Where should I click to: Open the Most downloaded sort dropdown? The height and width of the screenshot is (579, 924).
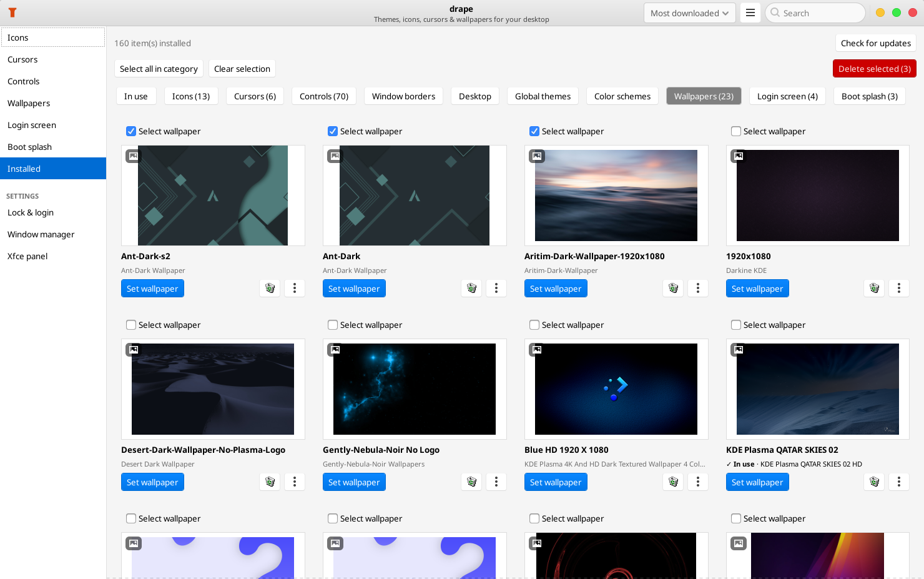pos(689,13)
